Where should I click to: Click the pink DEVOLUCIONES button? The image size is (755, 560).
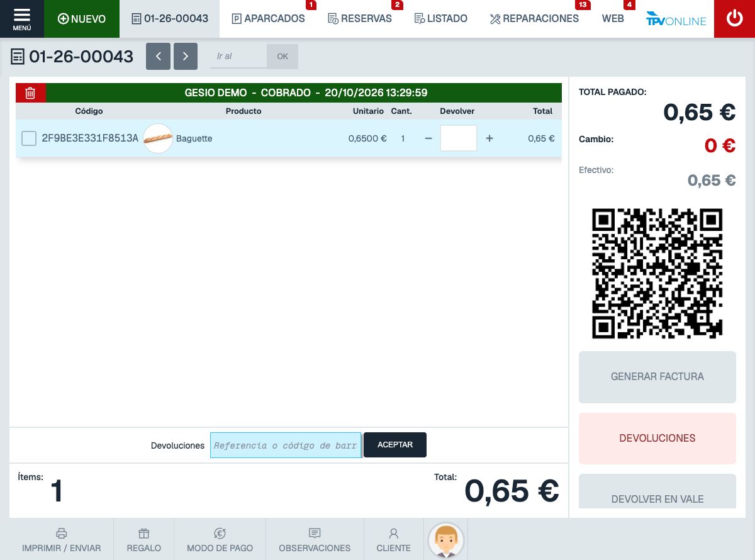pyautogui.click(x=657, y=438)
